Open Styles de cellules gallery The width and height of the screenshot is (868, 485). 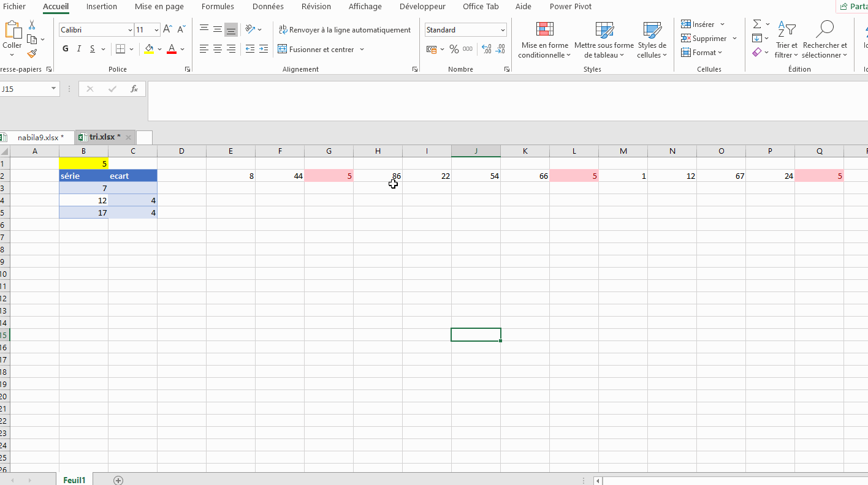(652, 40)
